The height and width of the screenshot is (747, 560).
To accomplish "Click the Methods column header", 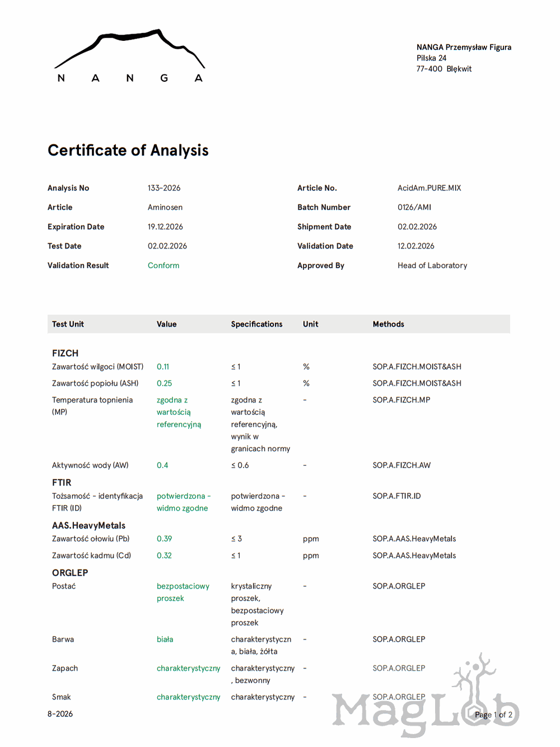I will point(388,324).
